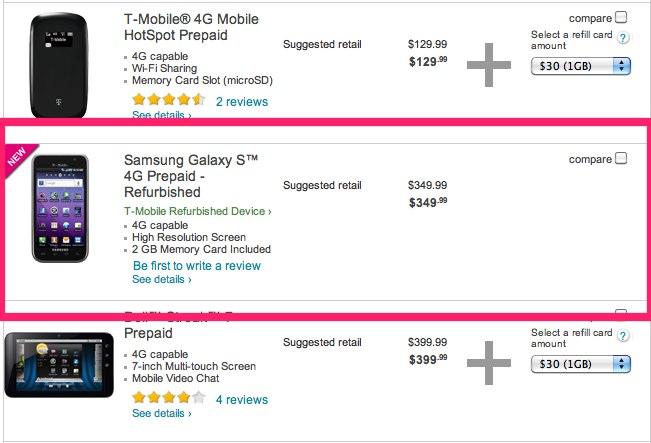Click the star rating for Mobile HotSpot

point(168,101)
